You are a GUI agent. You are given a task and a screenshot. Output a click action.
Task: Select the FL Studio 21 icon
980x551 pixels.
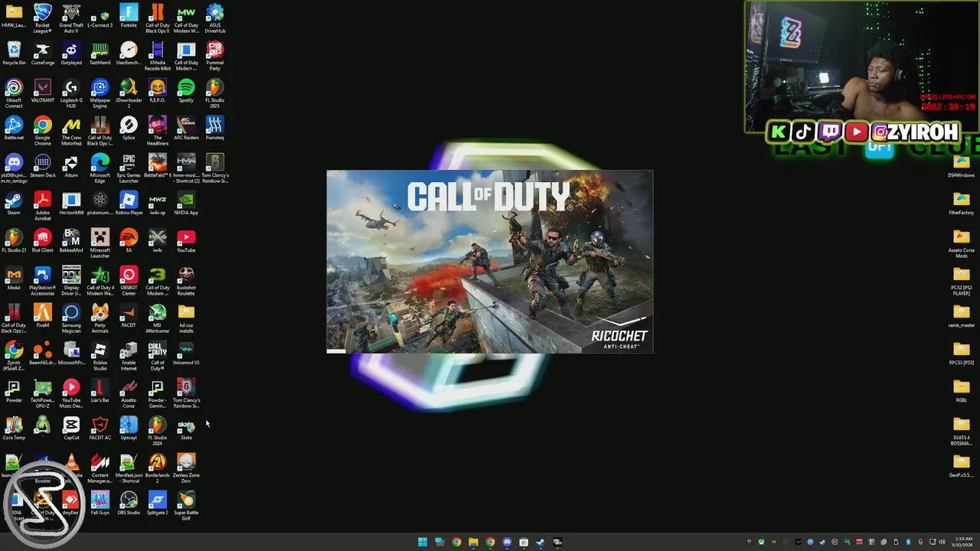tap(14, 241)
